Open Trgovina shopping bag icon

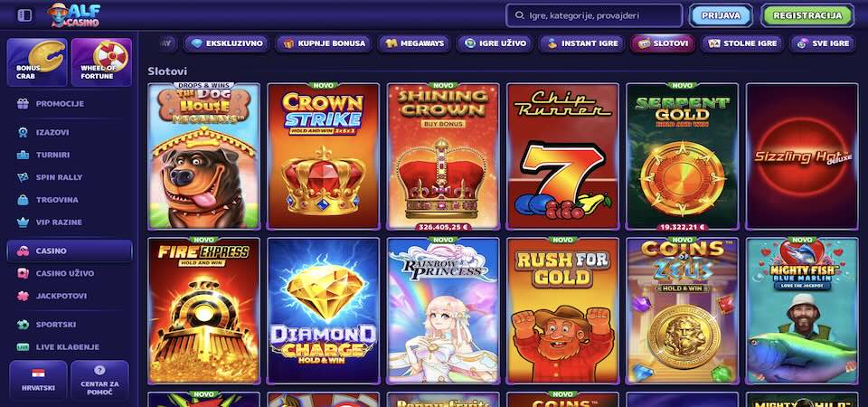(x=23, y=200)
